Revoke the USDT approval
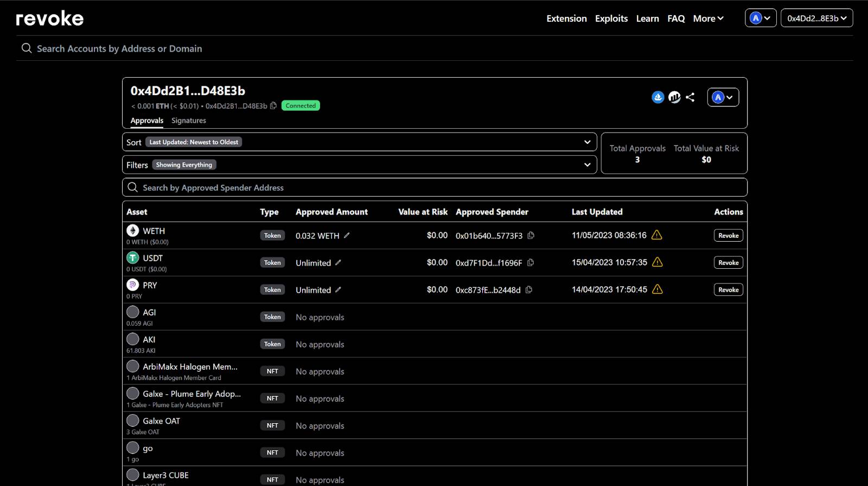 (x=728, y=262)
